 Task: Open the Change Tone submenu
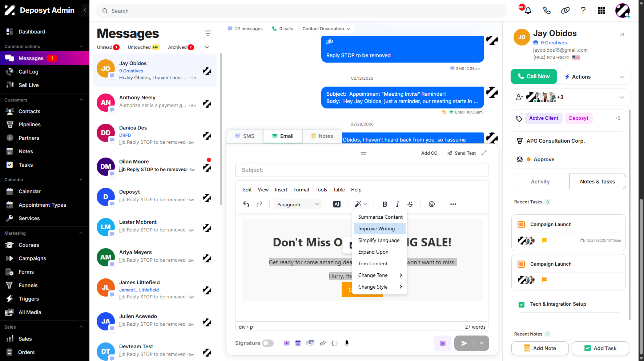(380, 275)
